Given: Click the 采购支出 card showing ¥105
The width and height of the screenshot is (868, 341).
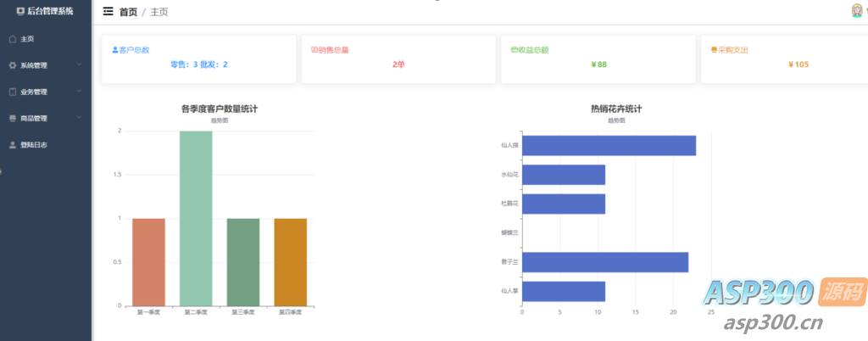Looking at the screenshot, I should pyautogui.click(x=784, y=59).
